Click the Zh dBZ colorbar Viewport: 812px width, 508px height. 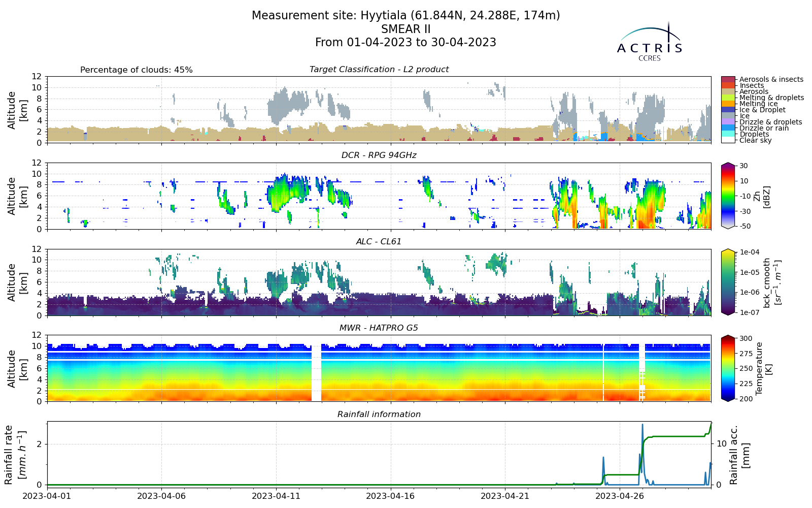coord(728,196)
